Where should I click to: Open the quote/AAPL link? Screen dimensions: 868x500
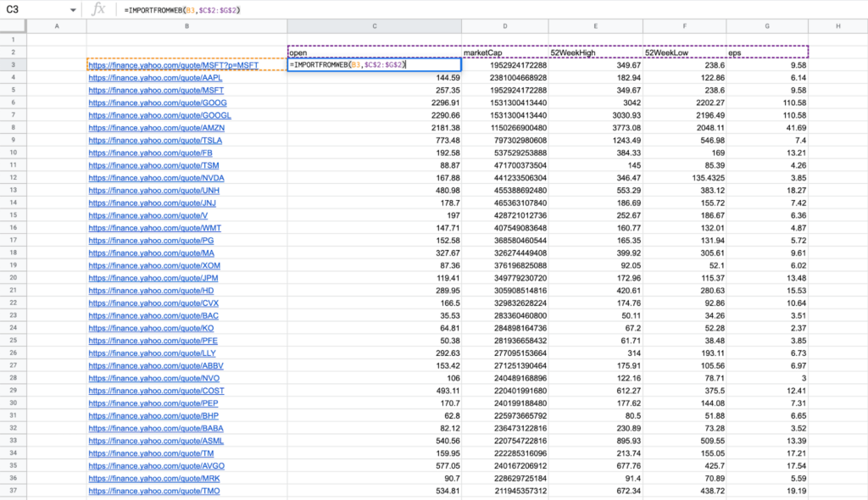pos(155,78)
